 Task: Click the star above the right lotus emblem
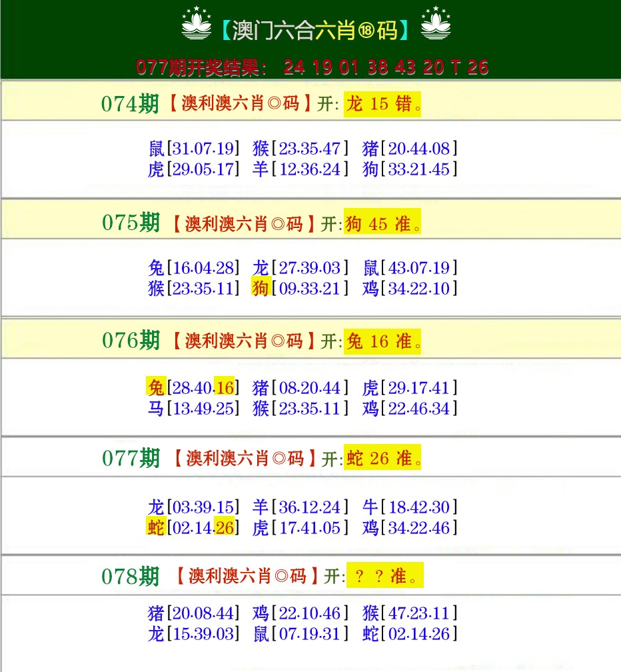point(437,11)
